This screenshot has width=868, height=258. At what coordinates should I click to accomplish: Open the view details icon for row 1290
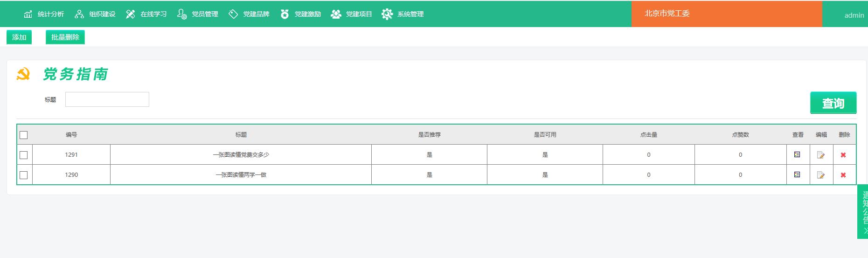(797, 174)
